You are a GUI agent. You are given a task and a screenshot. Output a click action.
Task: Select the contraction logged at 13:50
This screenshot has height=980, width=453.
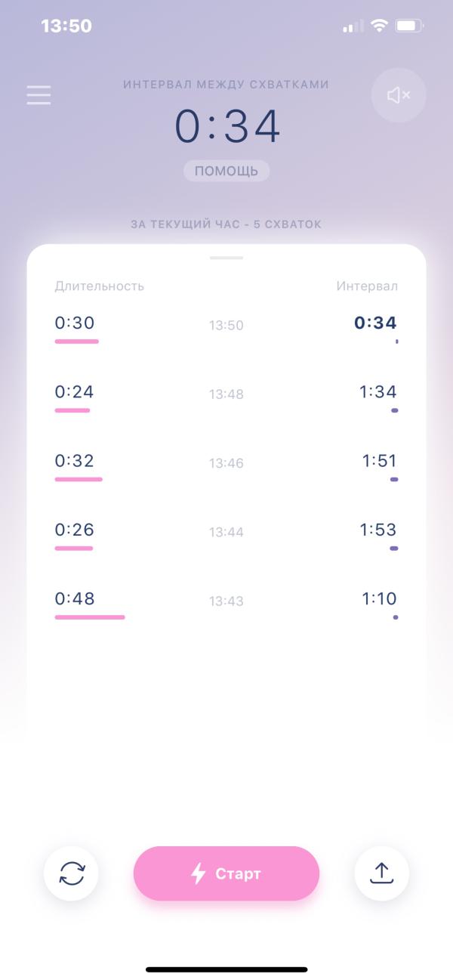226,329
